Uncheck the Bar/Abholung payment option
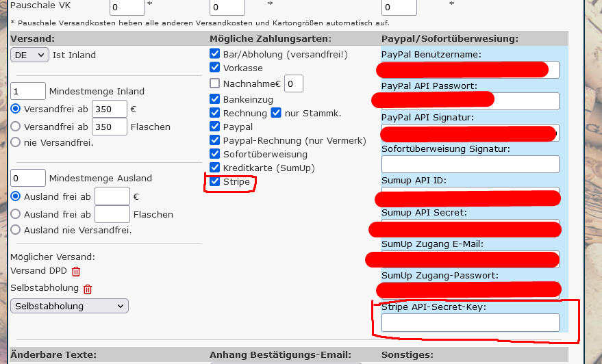Image resolution: width=602 pixels, height=364 pixels. click(x=215, y=54)
